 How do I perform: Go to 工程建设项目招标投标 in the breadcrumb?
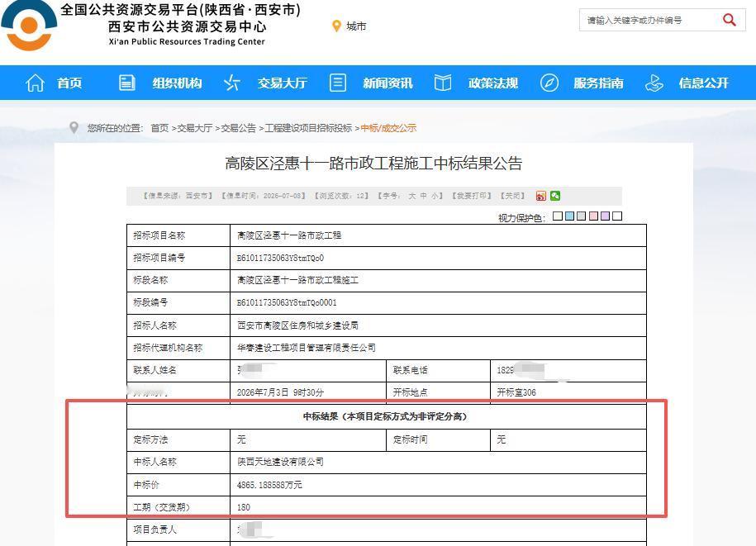308,128
